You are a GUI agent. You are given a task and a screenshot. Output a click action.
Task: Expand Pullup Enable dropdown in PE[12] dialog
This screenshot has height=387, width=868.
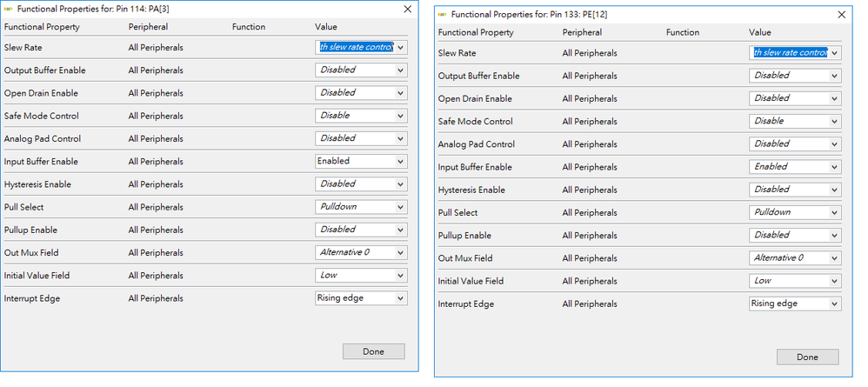(x=835, y=236)
